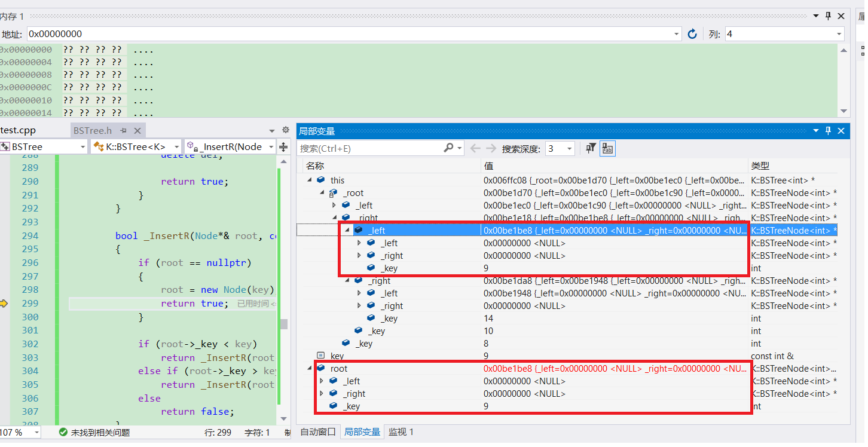Collapse the _right node directly under _root
This screenshot has width=868, height=447.
[334, 218]
